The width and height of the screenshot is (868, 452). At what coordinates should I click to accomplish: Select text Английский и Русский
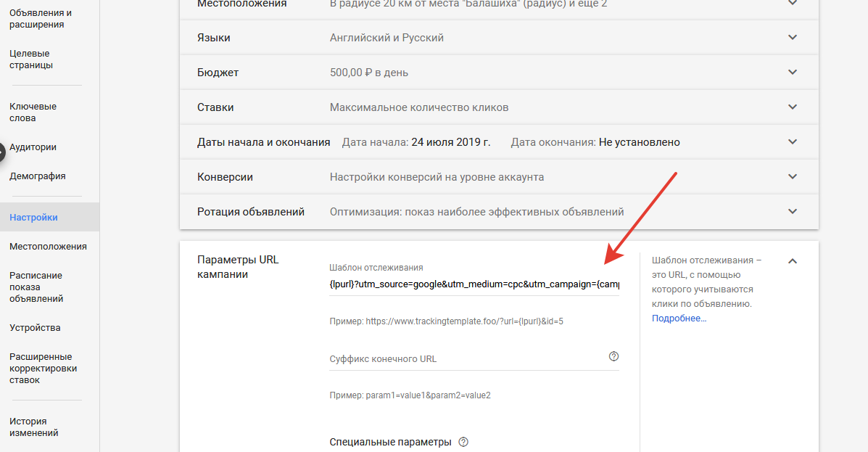(387, 38)
